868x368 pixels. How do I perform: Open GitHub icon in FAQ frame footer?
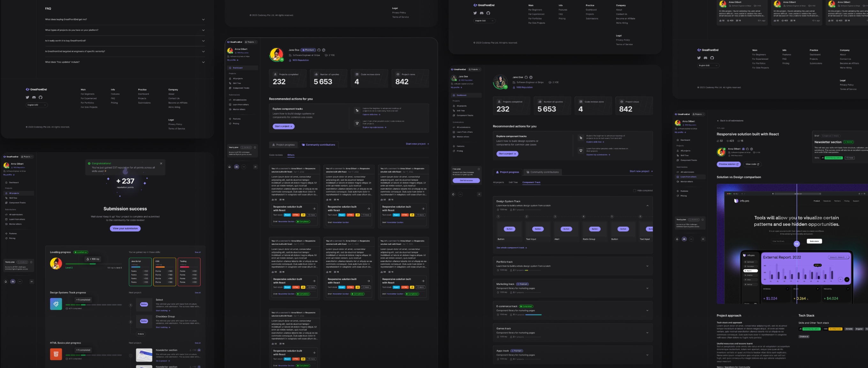click(x=41, y=97)
